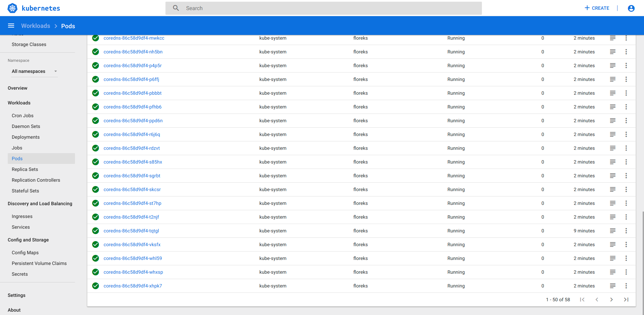Open the hamburger navigation menu
Screen dimensions: 644x315
pos(11,26)
